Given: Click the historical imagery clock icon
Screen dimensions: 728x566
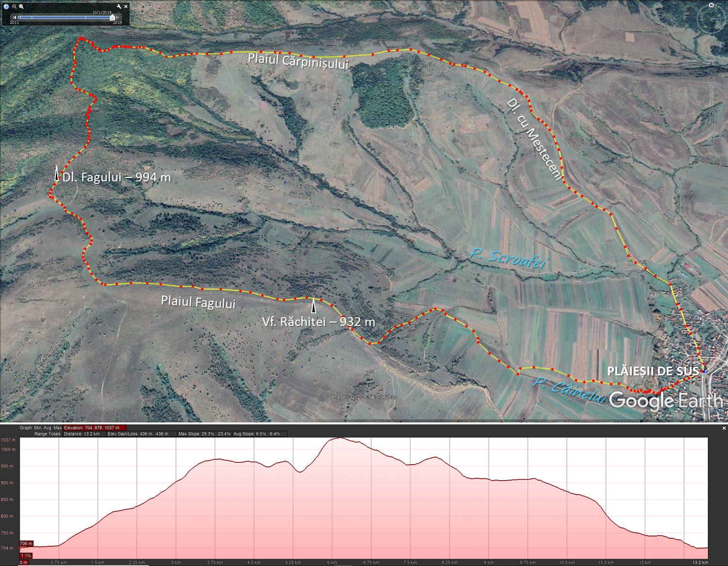Looking at the screenshot, I should point(6,7).
